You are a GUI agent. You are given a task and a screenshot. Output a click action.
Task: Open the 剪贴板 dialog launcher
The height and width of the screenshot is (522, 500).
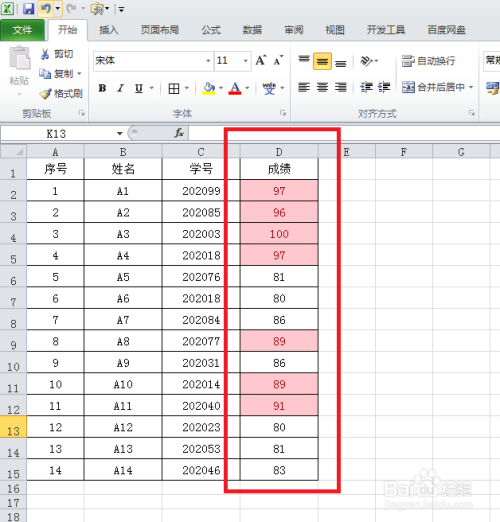(82, 113)
